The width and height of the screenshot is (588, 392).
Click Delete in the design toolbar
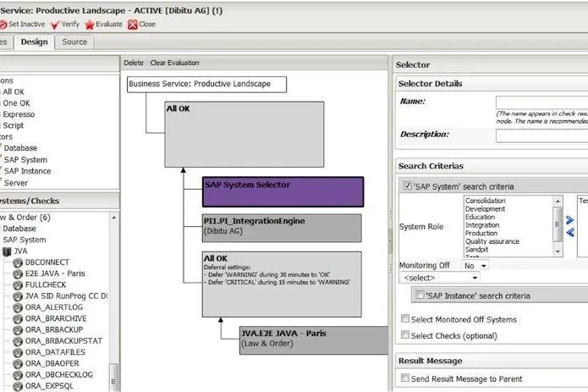click(134, 63)
